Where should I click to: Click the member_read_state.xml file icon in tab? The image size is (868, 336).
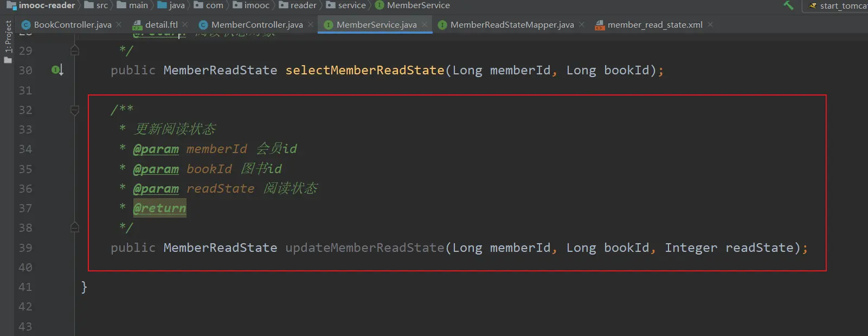[x=600, y=25]
